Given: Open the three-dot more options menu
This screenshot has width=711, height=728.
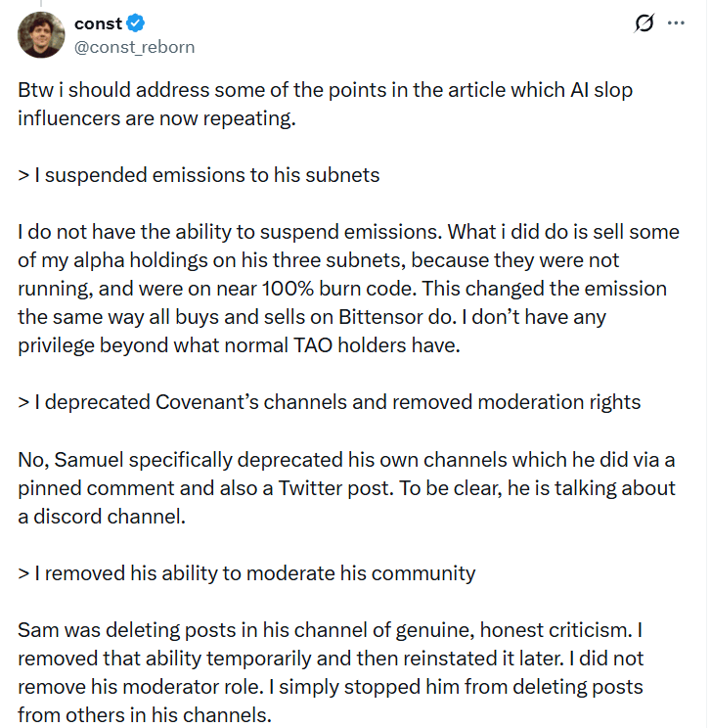Looking at the screenshot, I should point(676,23).
